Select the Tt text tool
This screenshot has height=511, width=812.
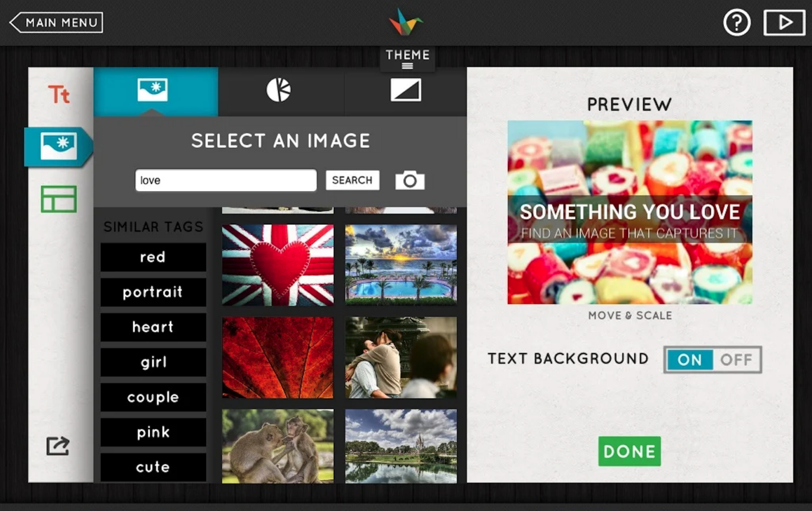click(59, 94)
